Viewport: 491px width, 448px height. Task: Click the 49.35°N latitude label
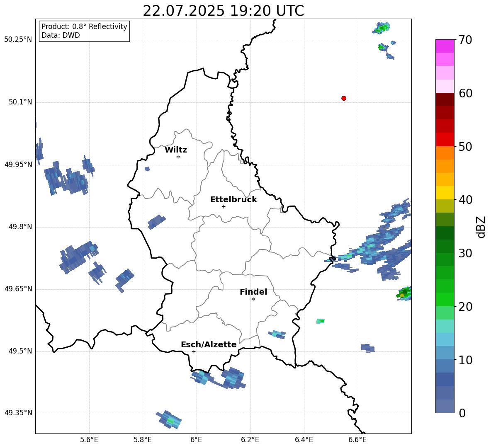tap(18, 413)
